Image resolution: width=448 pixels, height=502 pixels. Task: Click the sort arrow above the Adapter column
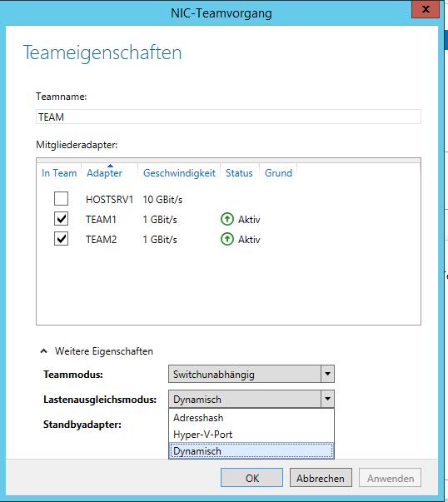click(x=110, y=166)
